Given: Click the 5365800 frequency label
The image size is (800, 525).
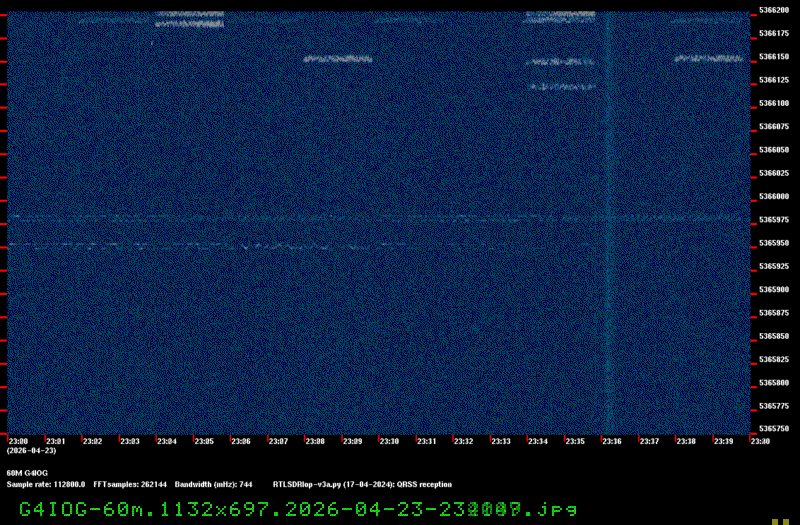Looking at the screenshot, I should [774, 383].
